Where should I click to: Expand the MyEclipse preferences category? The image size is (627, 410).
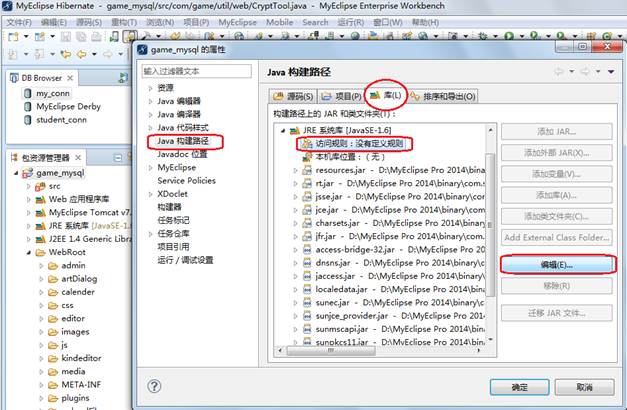click(x=150, y=168)
